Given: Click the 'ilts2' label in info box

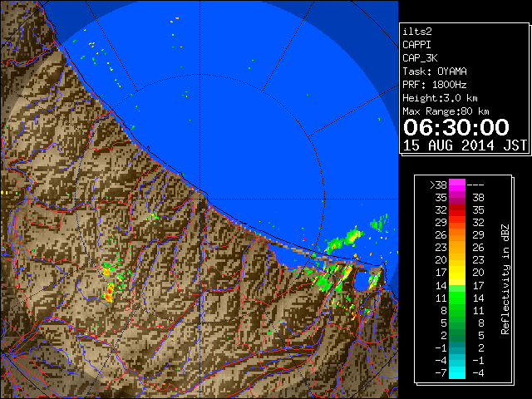Looking at the screenshot, I should click(417, 32).
